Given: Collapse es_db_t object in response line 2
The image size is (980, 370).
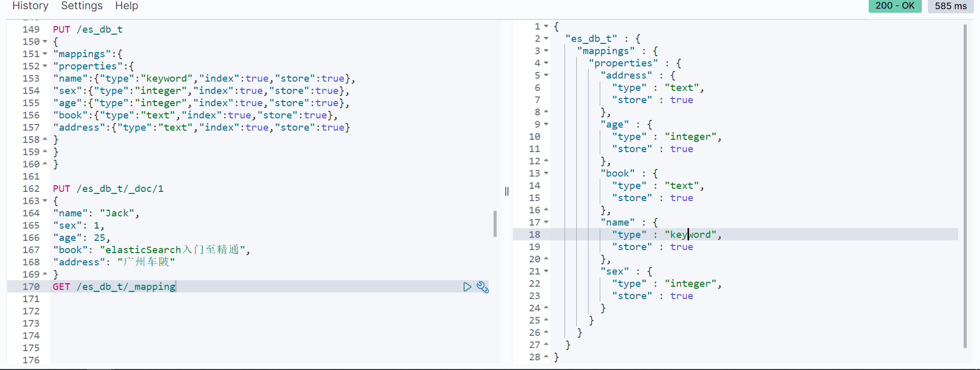Looking at the screenshot, I should pyautogui.click(x=546, y=38).
